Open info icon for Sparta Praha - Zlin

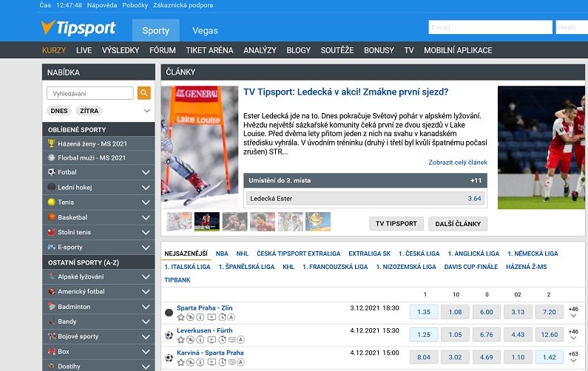tap(200, 317)
